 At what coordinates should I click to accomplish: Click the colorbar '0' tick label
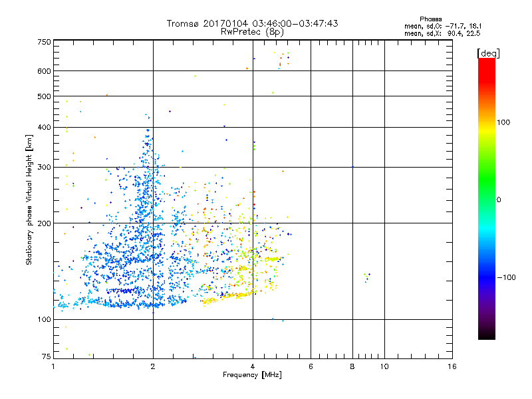(x=499, y=199)
